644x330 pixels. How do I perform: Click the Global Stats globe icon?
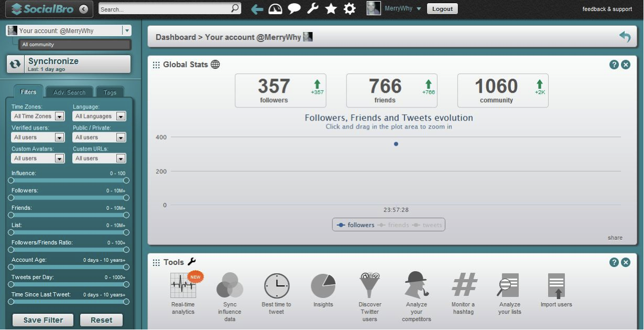tap(215, 65)
